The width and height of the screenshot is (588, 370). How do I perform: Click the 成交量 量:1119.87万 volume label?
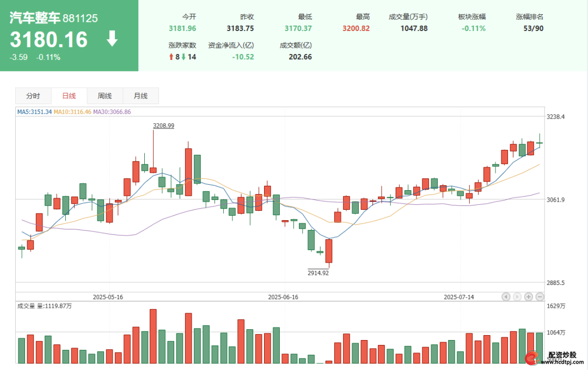point(45,306)
